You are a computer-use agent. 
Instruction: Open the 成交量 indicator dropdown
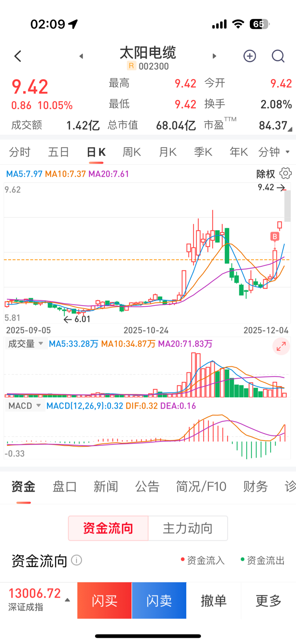(x=26, y=344)
